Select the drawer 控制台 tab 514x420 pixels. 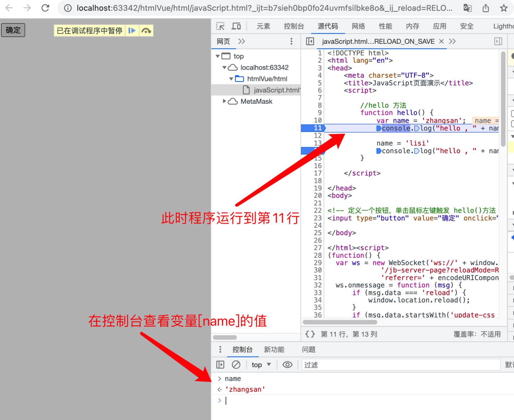click(x=243, y=349)
